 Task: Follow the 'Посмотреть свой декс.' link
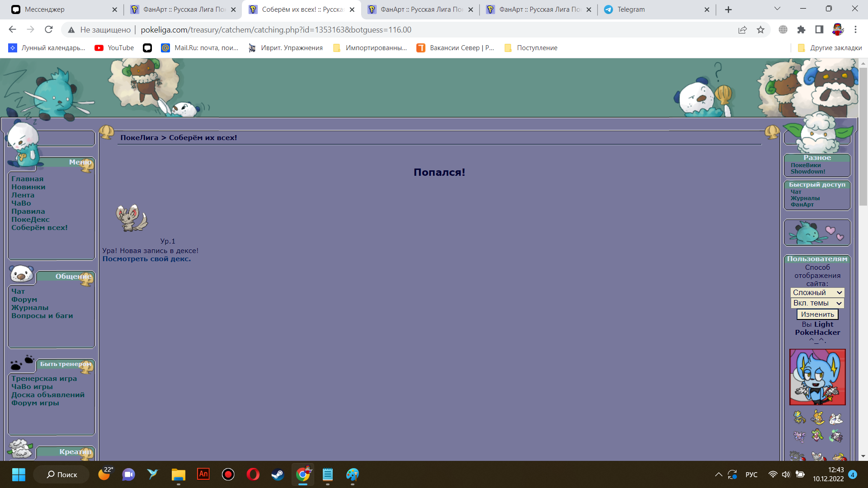tap(146, 259)
